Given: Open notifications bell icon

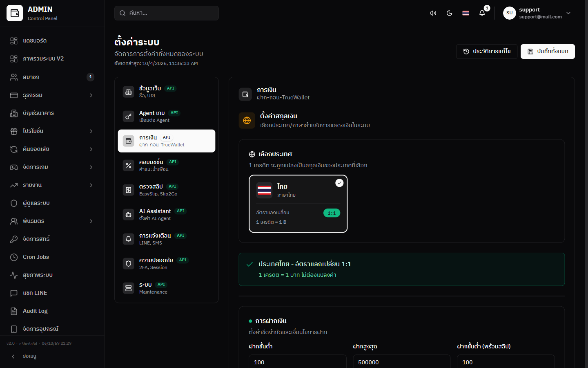Looking at the screenshot, I should 482,13.
